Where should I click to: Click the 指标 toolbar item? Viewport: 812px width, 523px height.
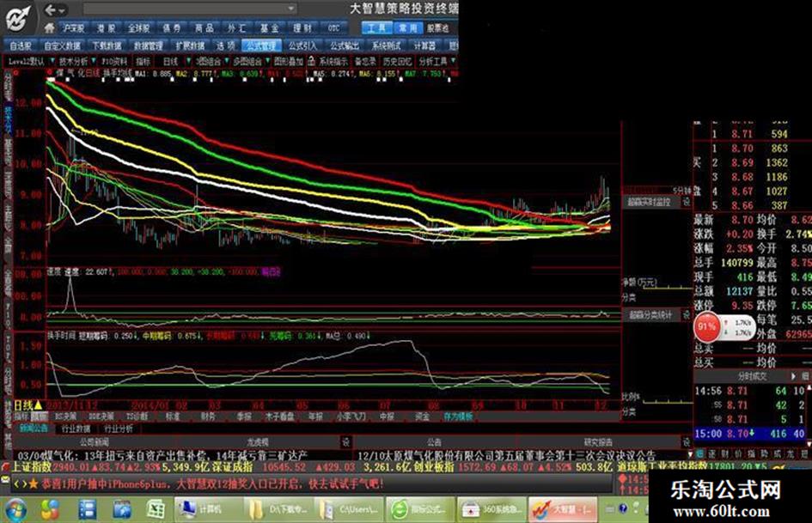click(x=143, y=61)
